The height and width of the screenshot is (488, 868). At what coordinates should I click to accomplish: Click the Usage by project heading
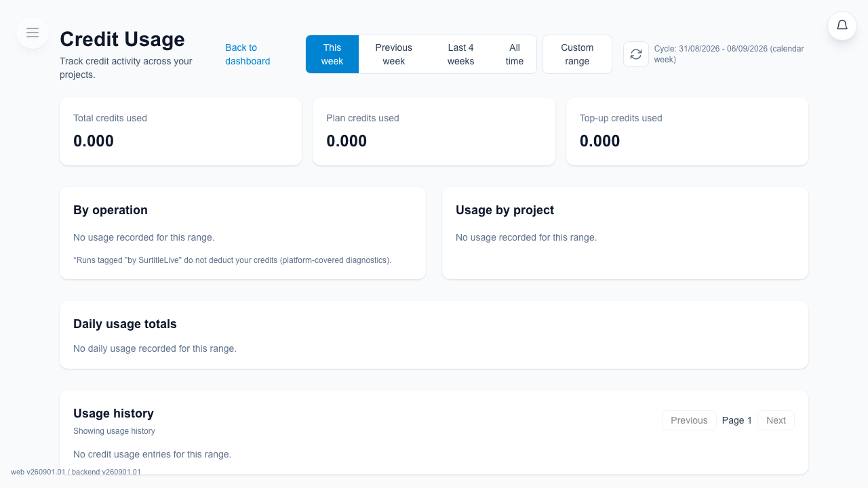505,210
